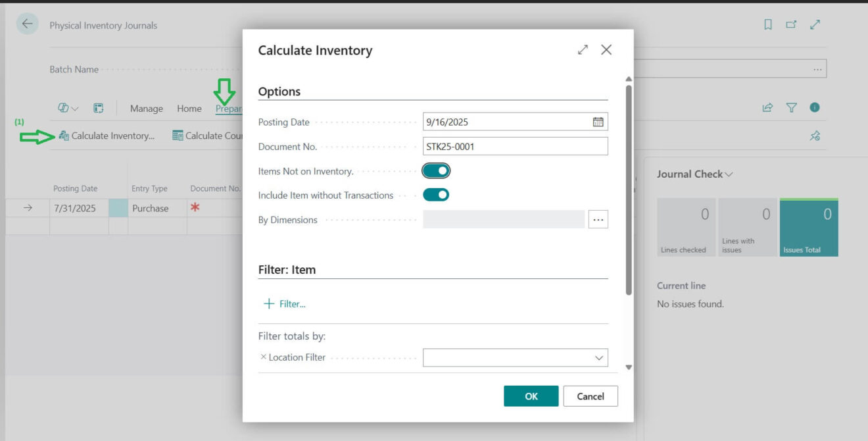Click the filter funnel icon
Viewport: 868px width, 441px height.
click(x=792, y=107)
